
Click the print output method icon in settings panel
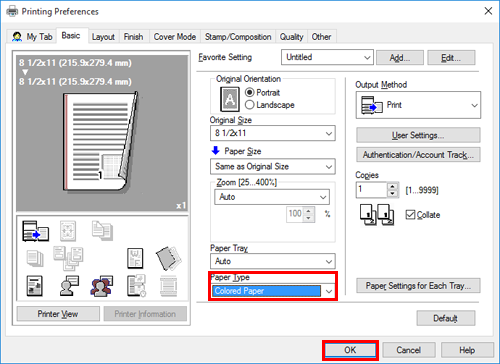(35, 231)
